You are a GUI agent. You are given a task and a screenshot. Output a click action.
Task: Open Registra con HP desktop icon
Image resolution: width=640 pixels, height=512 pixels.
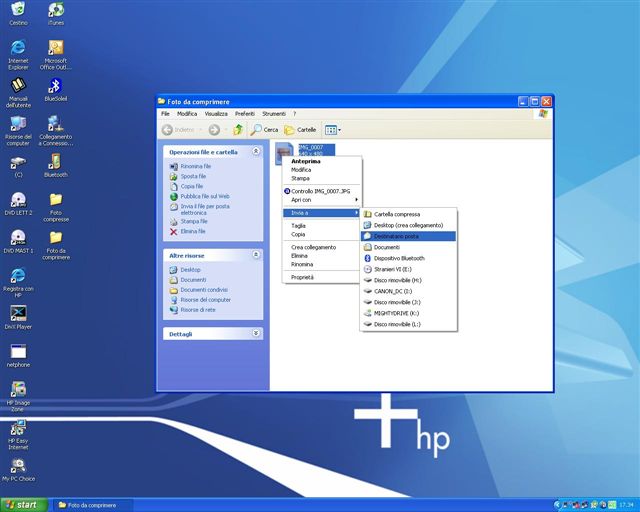coord(18,283)
